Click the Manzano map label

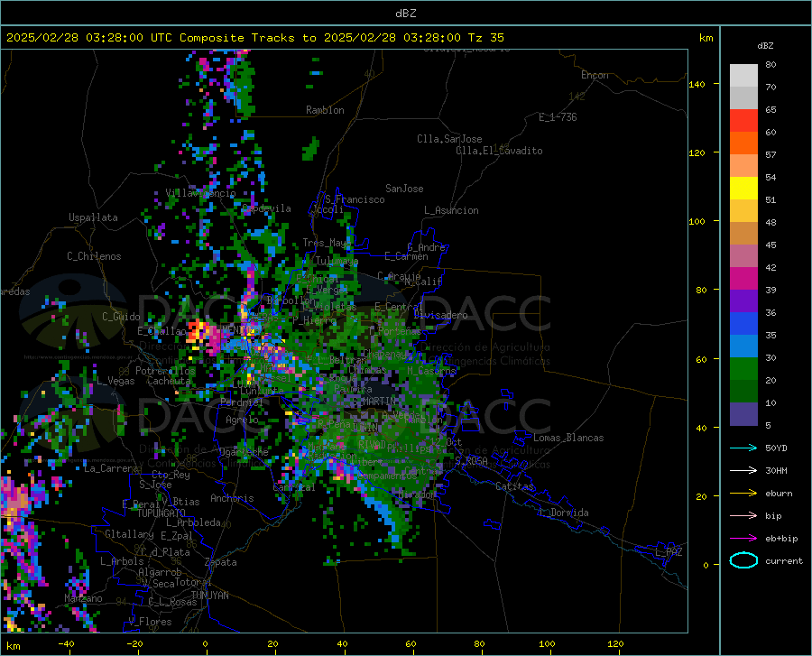(83, 598)
